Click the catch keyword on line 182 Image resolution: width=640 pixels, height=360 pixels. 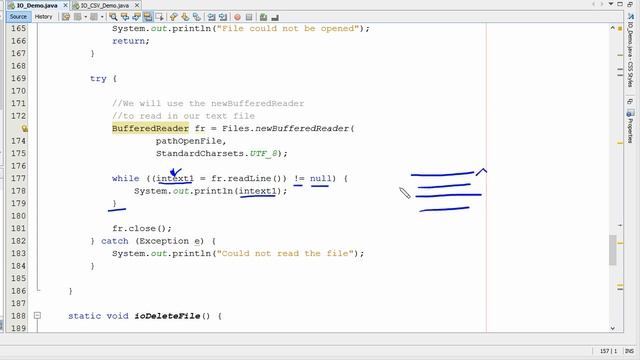pyautogui.click(x=115, y=241)
